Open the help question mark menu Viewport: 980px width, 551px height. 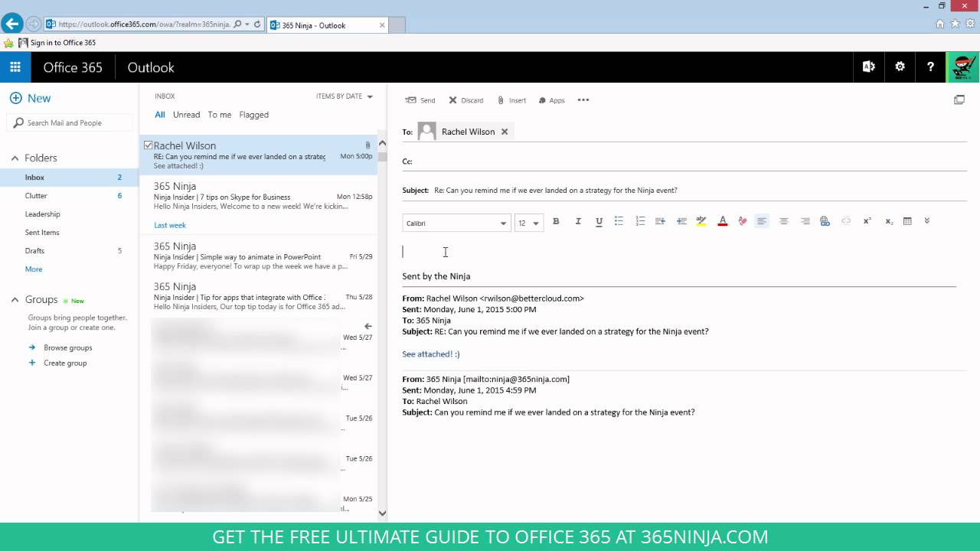[930, 67]
